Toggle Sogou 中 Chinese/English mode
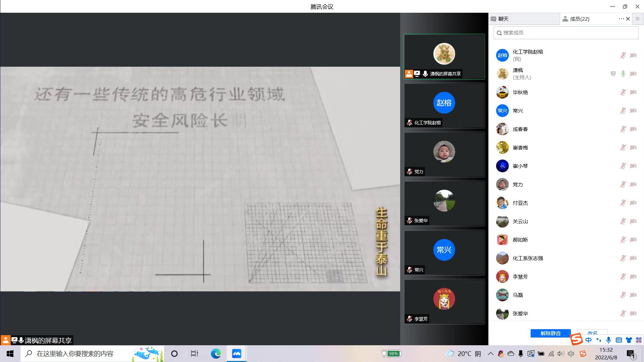This screenshot has width=644, height=362. [x=588, y=340]
